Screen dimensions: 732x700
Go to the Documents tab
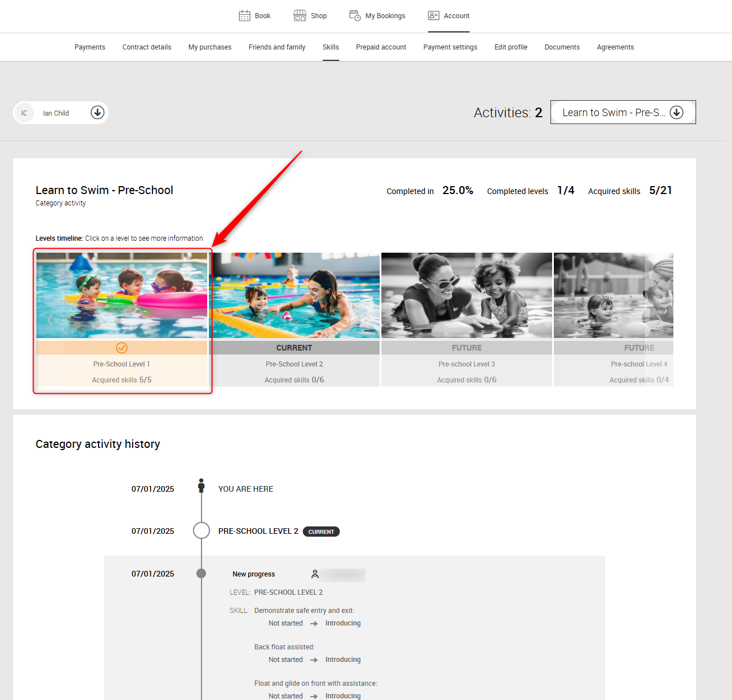point(562,47)
